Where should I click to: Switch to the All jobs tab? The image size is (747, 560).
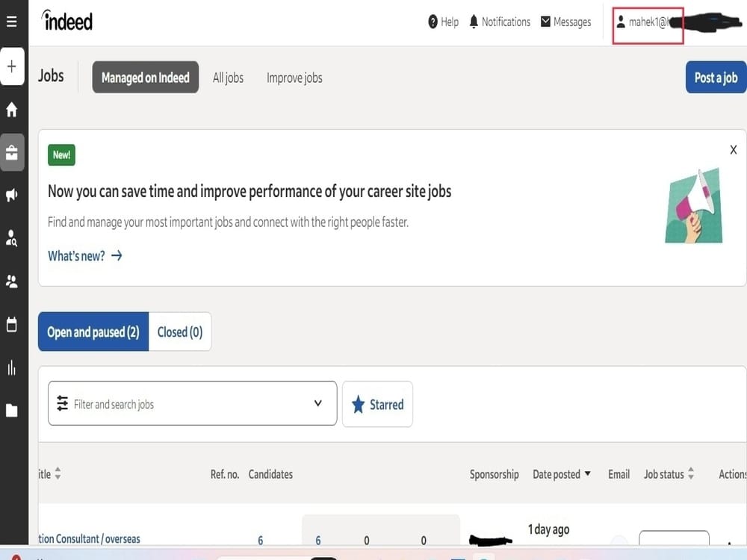tap(228, 78)
